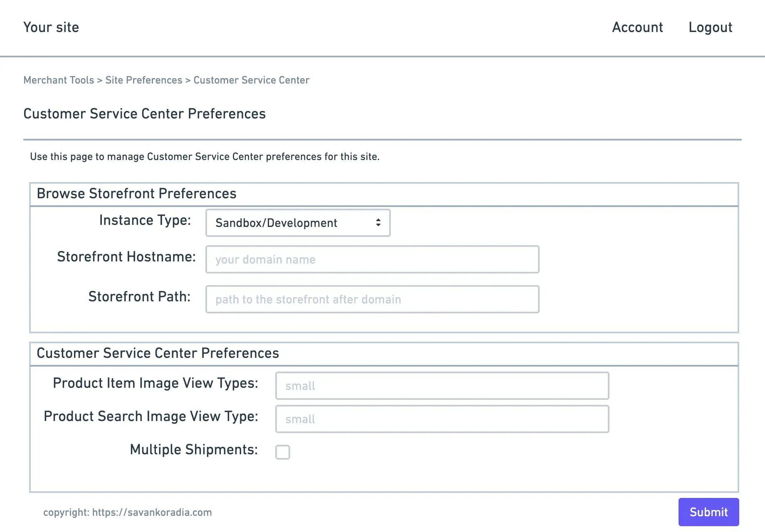This screenshot has height=532, width=765.
Task: Open the savankoradia.com copyright link
Action: pyautogui.click(x=152, y=512)
